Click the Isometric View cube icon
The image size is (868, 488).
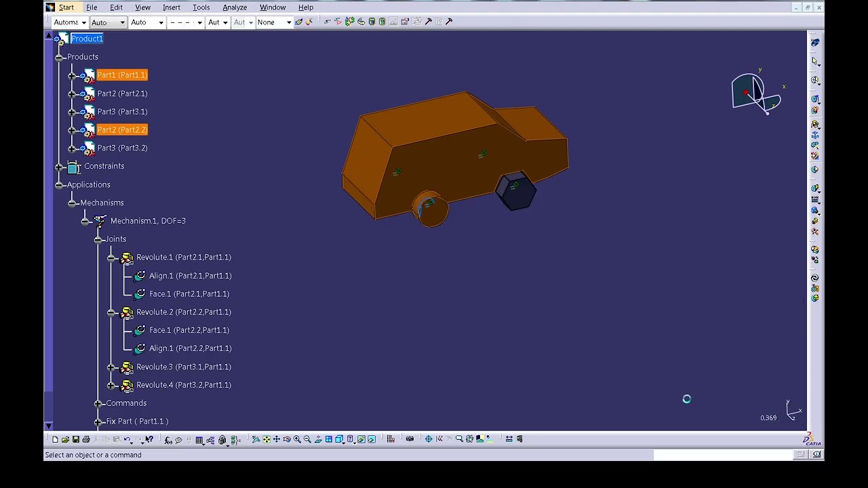[339, 439]
